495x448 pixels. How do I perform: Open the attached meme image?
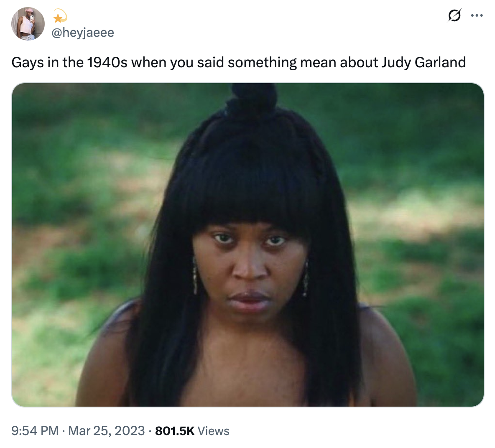tap(248, 245)
